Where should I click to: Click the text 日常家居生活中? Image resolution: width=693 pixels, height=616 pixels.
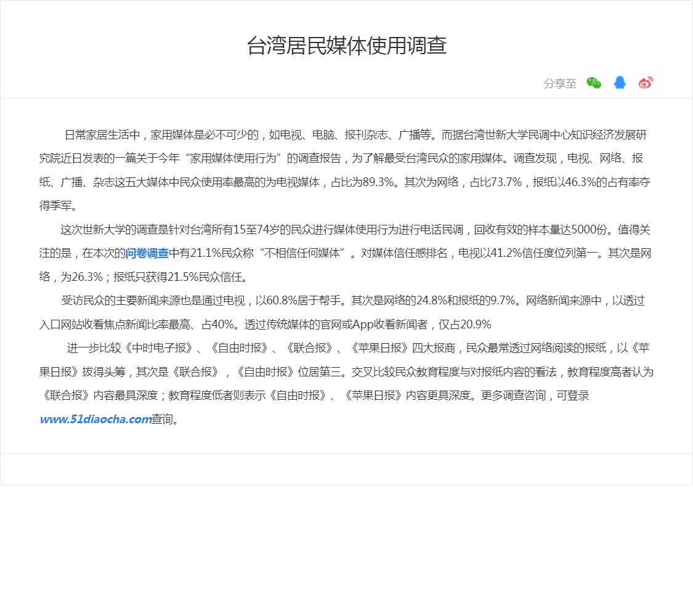coord(102,135)
